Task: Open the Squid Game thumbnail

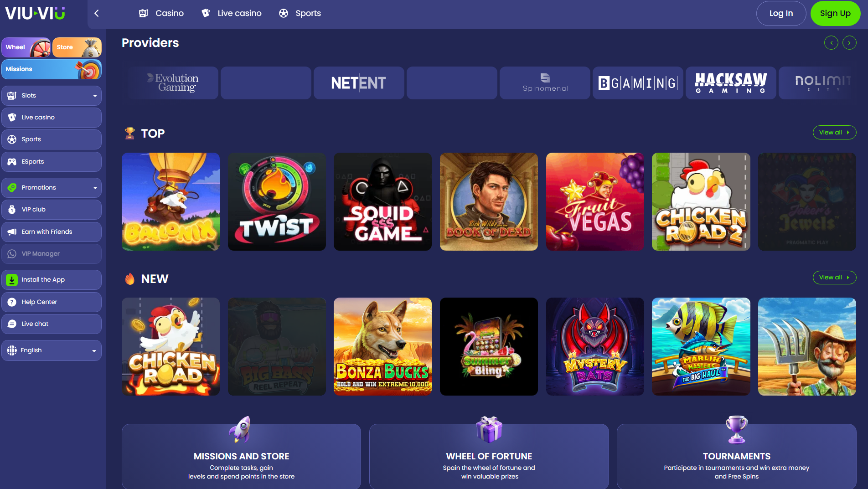Action: pos(382,201)
